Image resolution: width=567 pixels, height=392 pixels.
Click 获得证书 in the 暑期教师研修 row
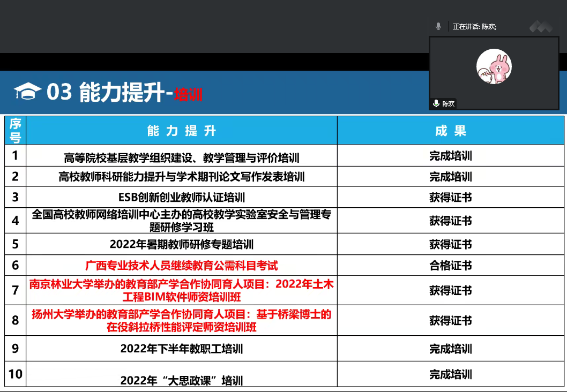pos(451,244)
